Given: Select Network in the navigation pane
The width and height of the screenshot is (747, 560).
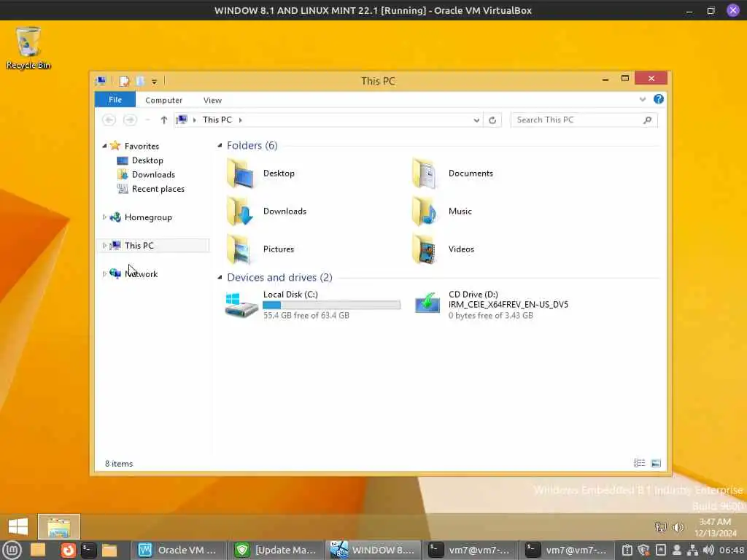Looking at the screenshot, I should coord(141,274).
